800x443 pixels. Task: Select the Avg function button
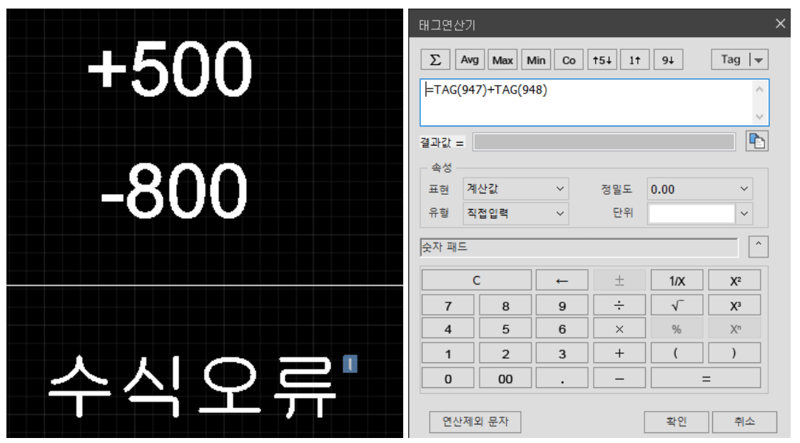tap(469, 60)
